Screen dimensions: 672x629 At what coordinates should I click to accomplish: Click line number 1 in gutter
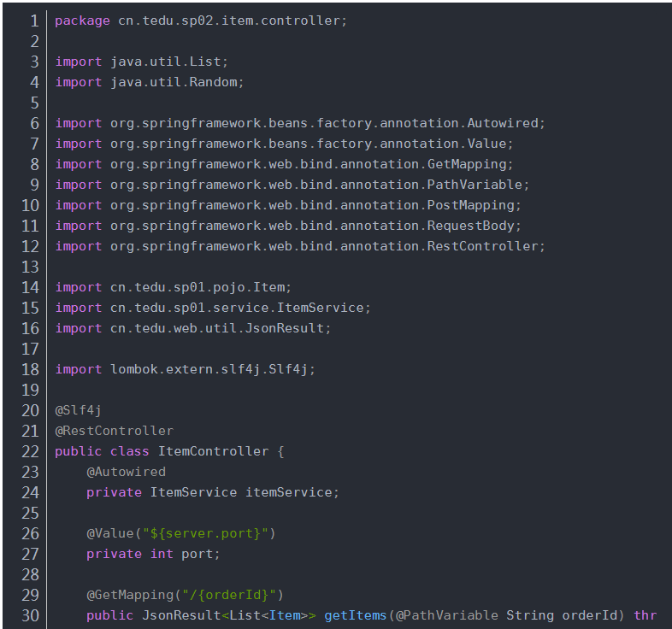click(x=34, y=21)
